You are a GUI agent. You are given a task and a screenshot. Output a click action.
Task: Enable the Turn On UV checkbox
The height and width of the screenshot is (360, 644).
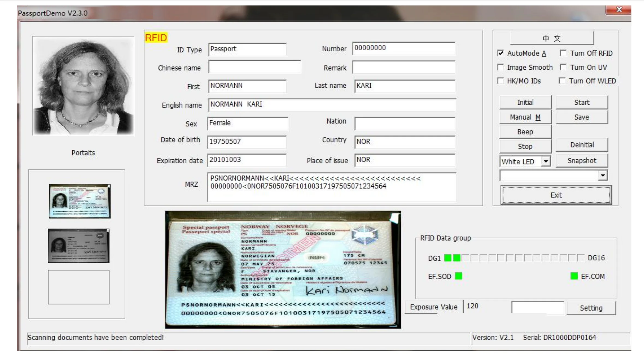pyautogui.click(x=563, y=67)
